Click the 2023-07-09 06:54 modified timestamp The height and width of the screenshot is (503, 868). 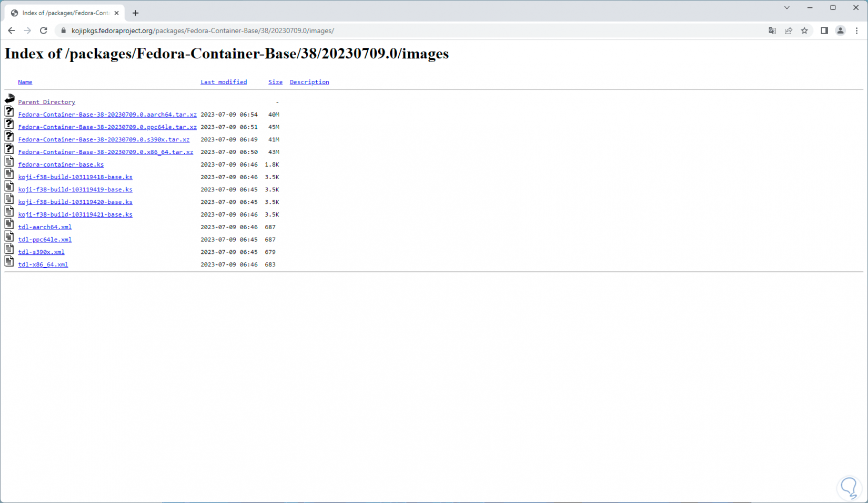(x=229, y=115)
